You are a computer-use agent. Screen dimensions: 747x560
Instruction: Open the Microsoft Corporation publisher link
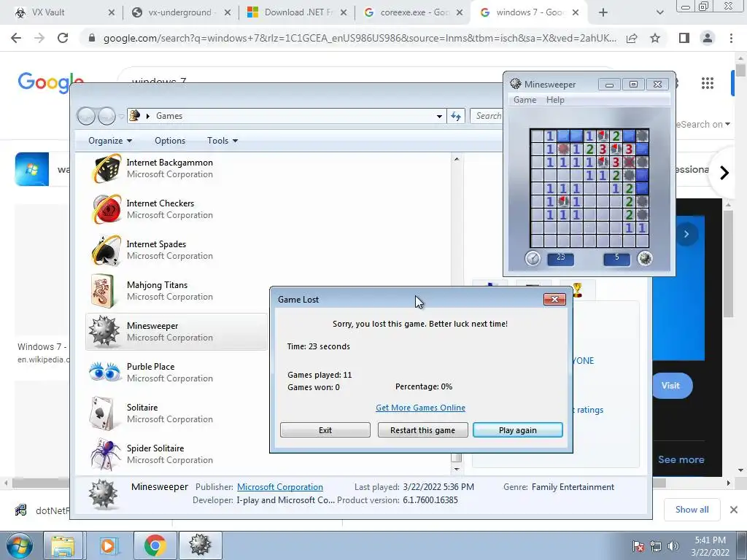click(x=279, y=486)
